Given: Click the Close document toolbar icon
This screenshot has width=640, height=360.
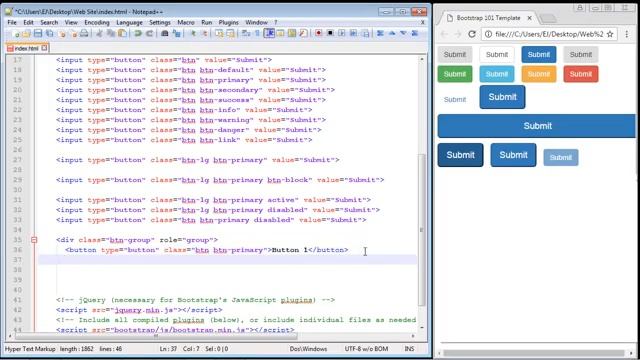Looking at the screenshot, I should pos(62,33).
